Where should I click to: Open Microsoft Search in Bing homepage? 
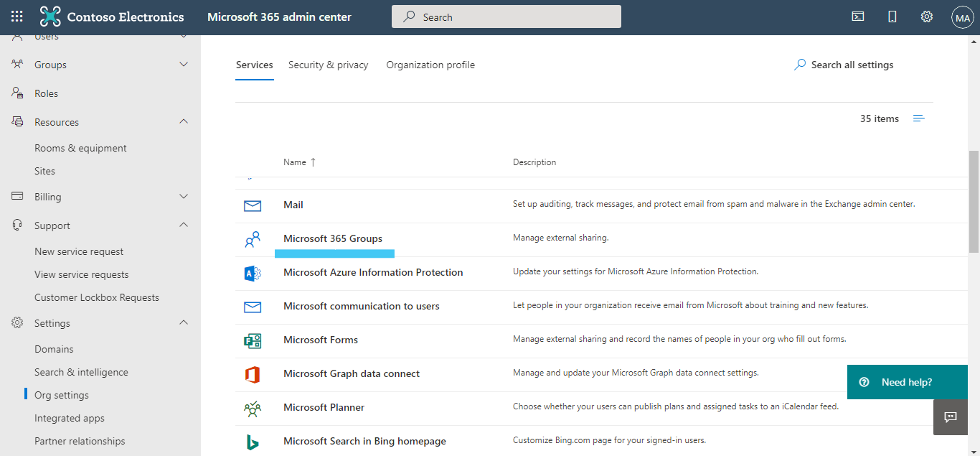pyautogui.click(x=364, y=441)
